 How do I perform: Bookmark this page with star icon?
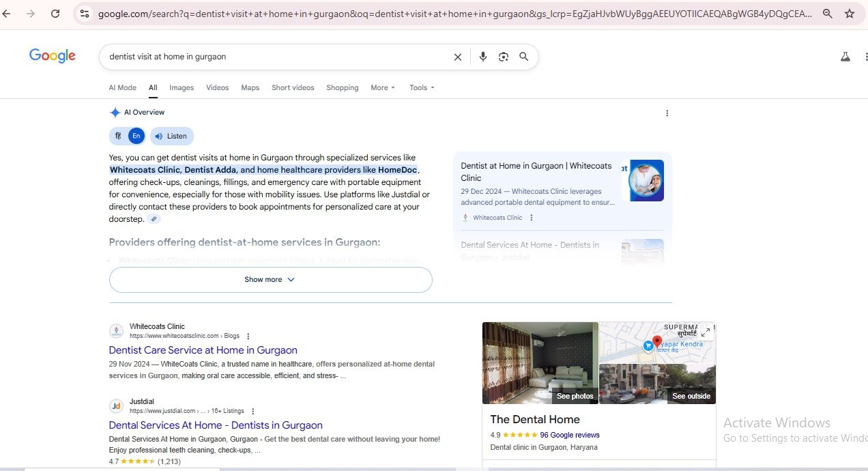[x=850, y=14]
